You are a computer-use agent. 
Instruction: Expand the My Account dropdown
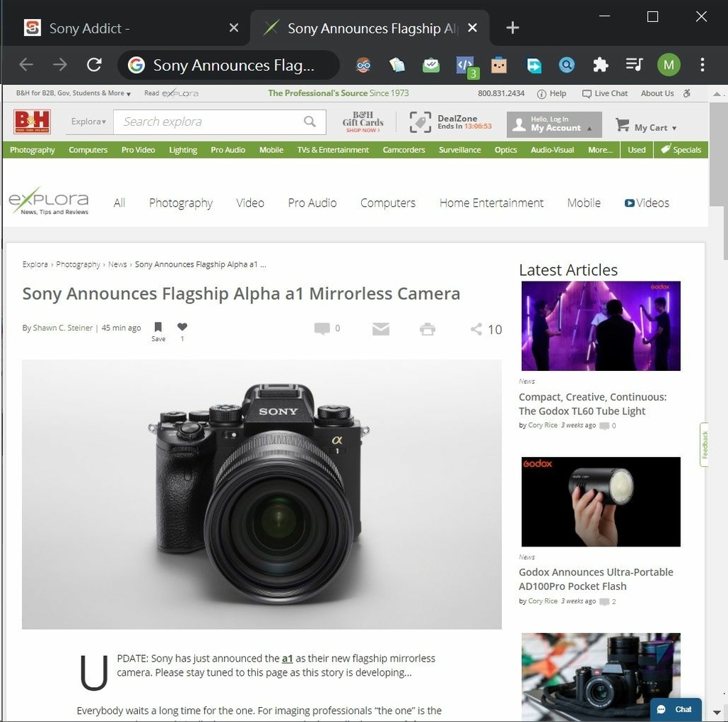coord(555,124)
